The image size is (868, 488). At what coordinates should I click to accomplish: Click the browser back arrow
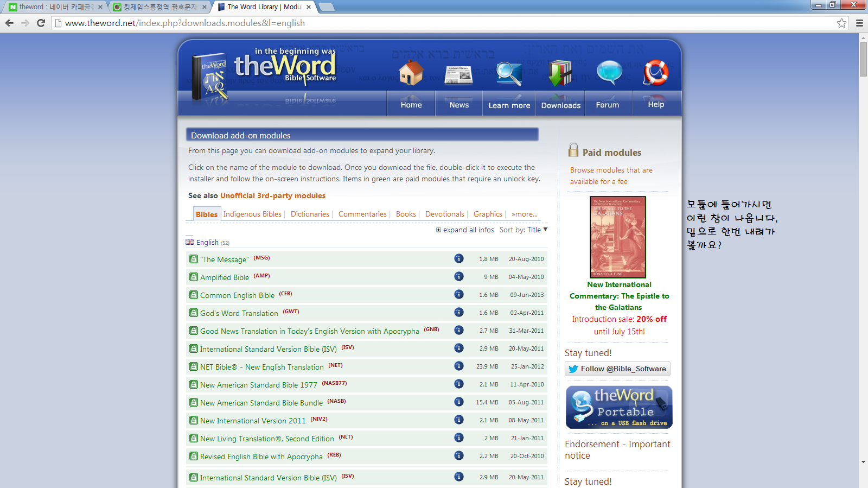point(9,23)
